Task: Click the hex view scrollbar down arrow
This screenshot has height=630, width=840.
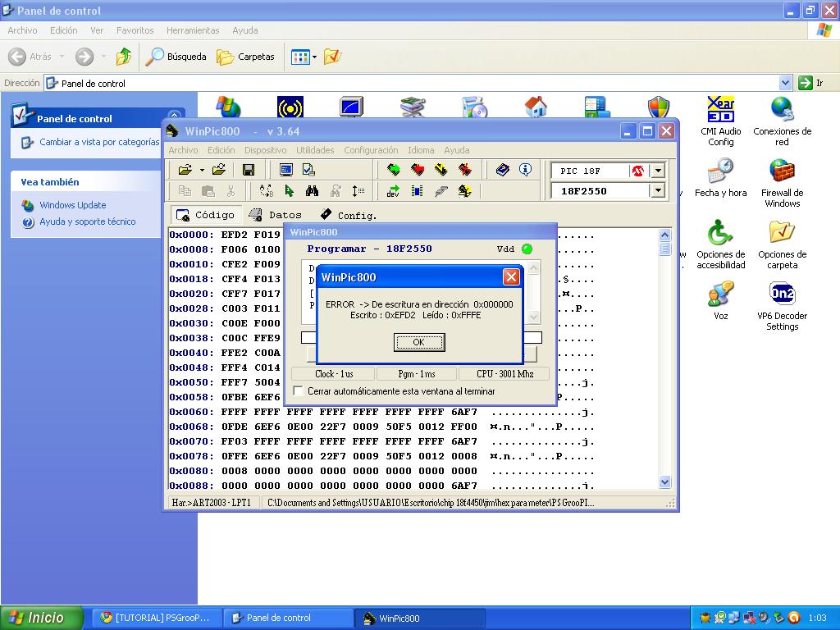Action: [664, 482]
